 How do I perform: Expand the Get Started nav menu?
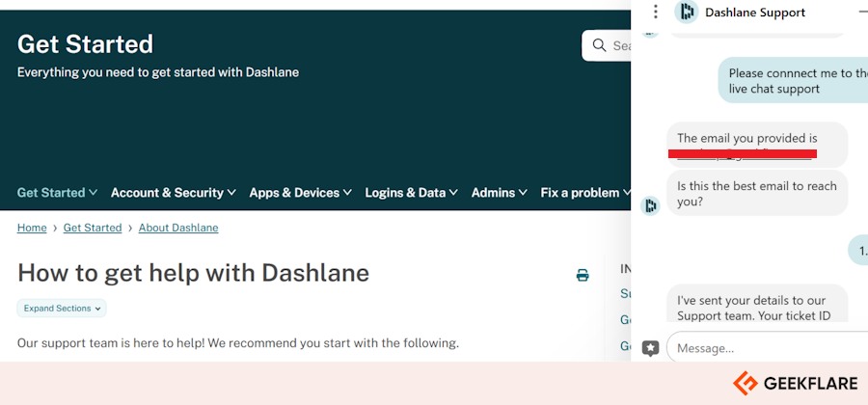57,193
